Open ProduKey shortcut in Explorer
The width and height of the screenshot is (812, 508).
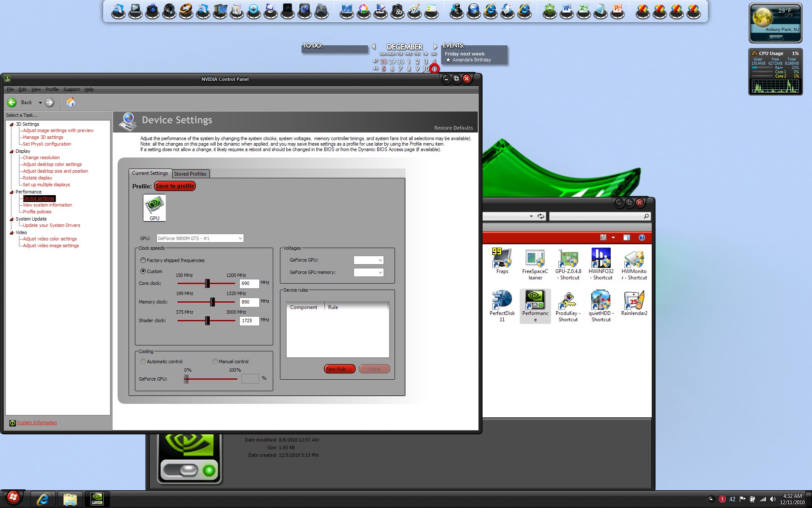[x=568, y=306]
